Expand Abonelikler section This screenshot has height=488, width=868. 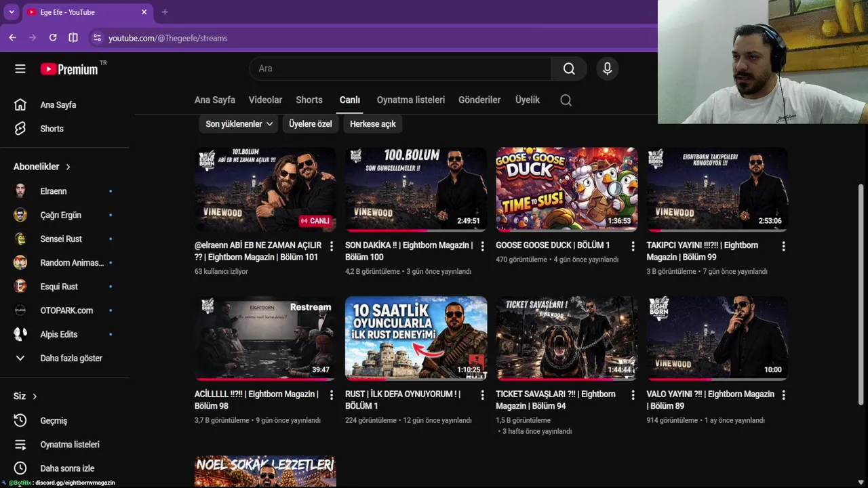coord(42,167)
